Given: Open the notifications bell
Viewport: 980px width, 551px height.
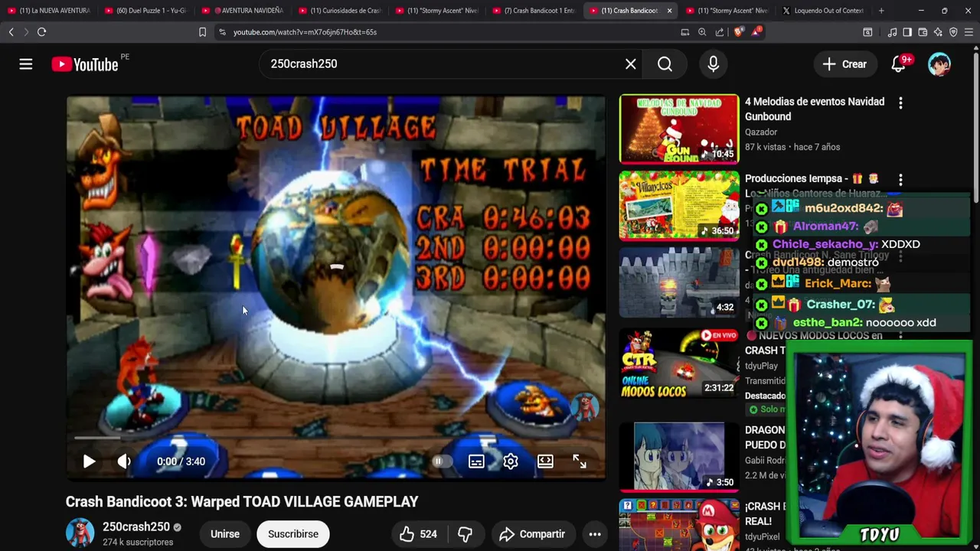Looking at the screenshot, I should pos(899,64).
